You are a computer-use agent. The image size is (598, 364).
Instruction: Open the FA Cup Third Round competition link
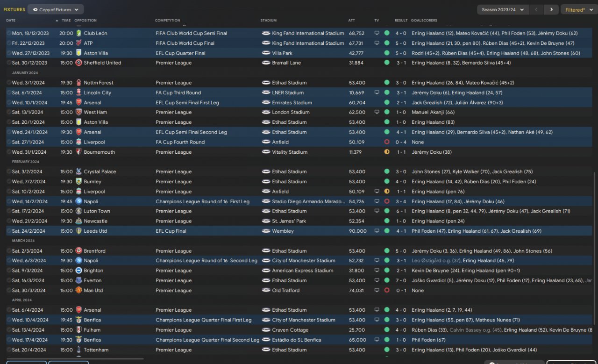coord(178,93)
